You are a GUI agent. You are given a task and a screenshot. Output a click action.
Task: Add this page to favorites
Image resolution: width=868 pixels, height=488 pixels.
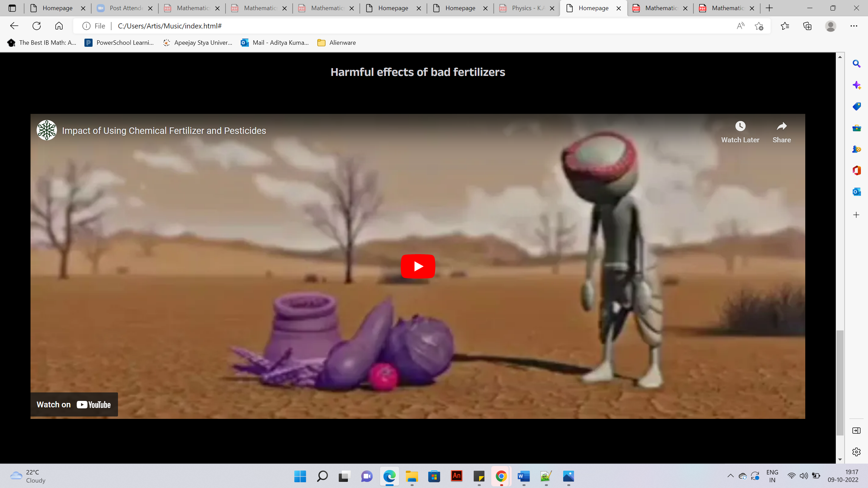tap(759, 26)
